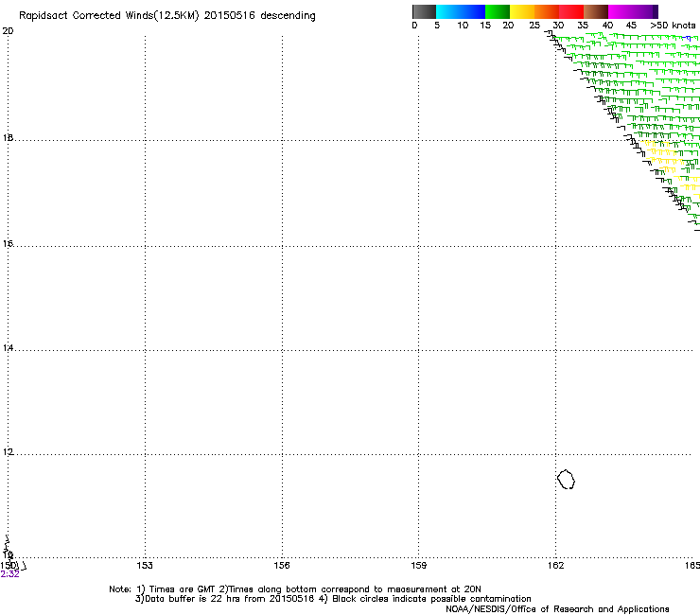The width and height of the screenshot is (700, 615).
Task: Click the cyan 5-10 knots color swatch
Action: coord(448,11)
